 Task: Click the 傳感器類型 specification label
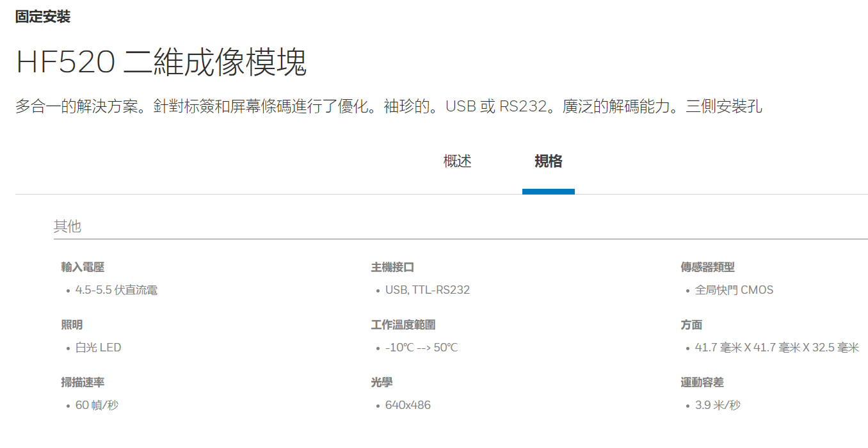[707, 267]
